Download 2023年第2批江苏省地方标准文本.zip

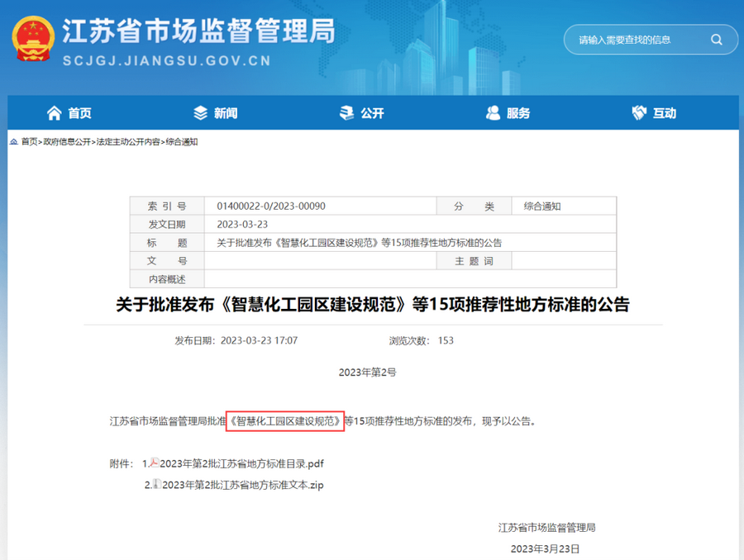[243, 486]
